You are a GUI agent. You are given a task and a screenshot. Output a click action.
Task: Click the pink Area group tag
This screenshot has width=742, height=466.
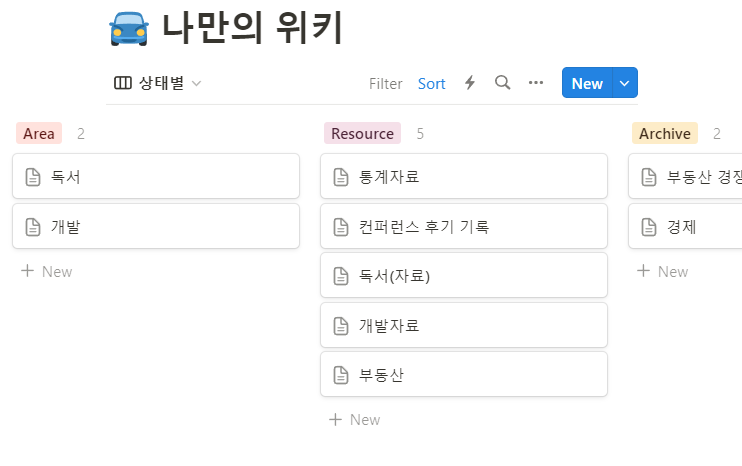[x=39, y=133]
